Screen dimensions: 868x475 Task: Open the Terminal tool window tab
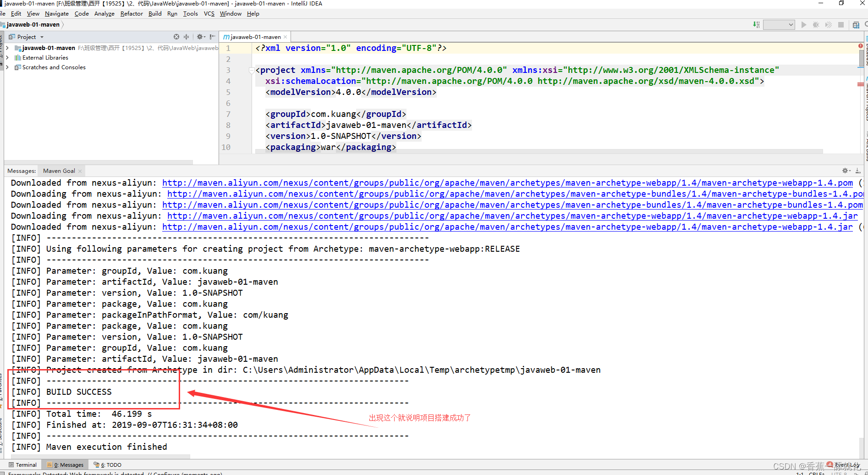22,464
